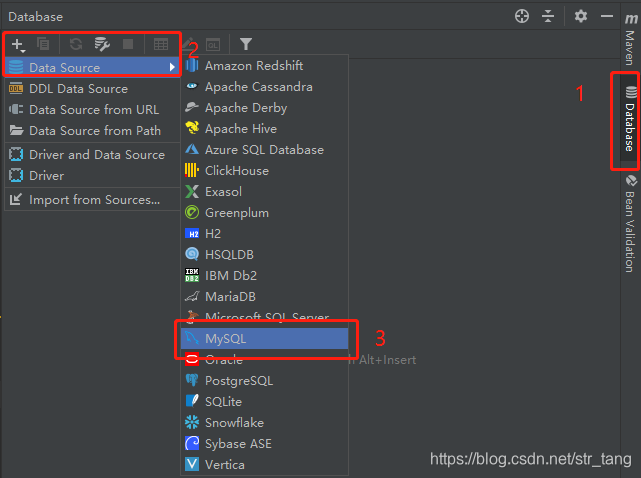The width and height of the screenshot is (641, 478).
Task: Choose Greenplum data source
Action: 264,213
